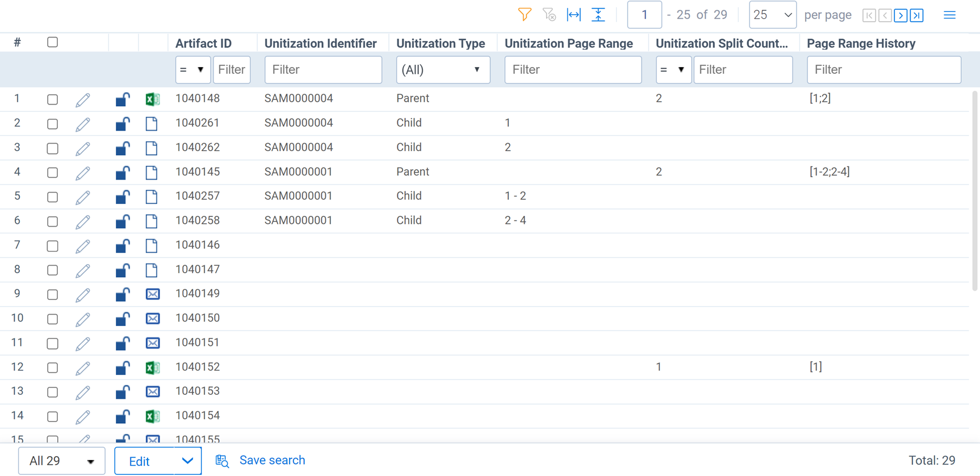980x476 pixels.
Task: Click the Unitization Identifier filter field
Action: (x=323, y=70)
